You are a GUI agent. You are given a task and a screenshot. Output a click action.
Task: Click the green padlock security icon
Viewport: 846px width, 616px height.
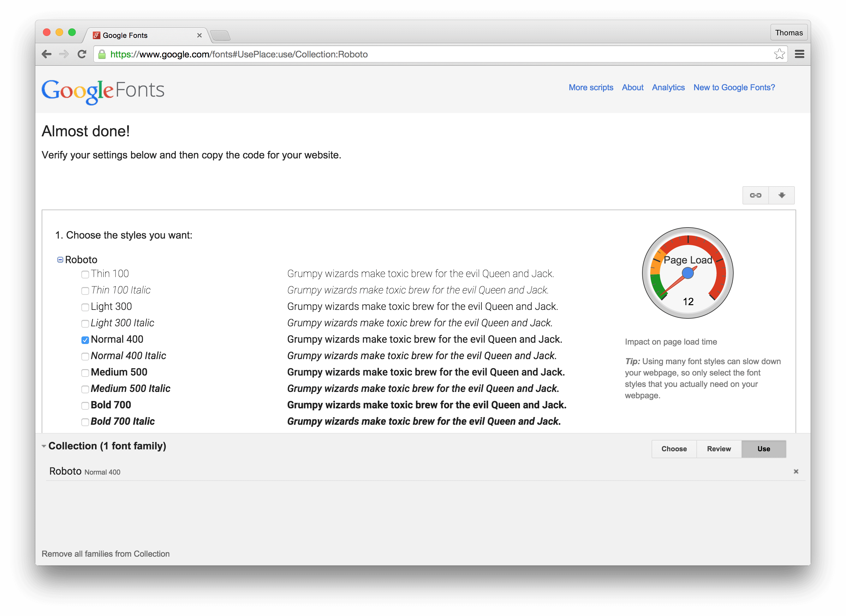101,55
